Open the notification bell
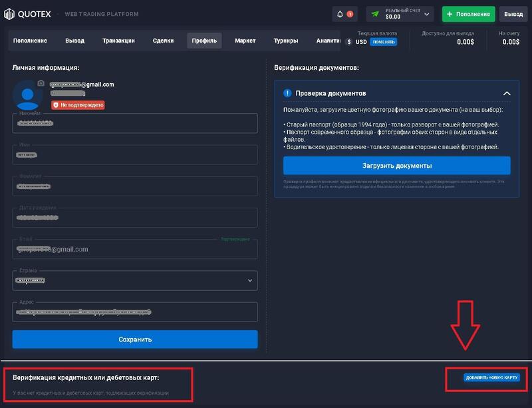This screenshot has height=408, width=532. tap(340, 13)
